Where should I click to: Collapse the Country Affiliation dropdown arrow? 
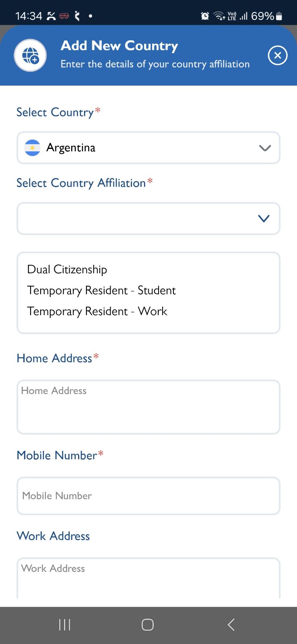click(x=264, y=219)
